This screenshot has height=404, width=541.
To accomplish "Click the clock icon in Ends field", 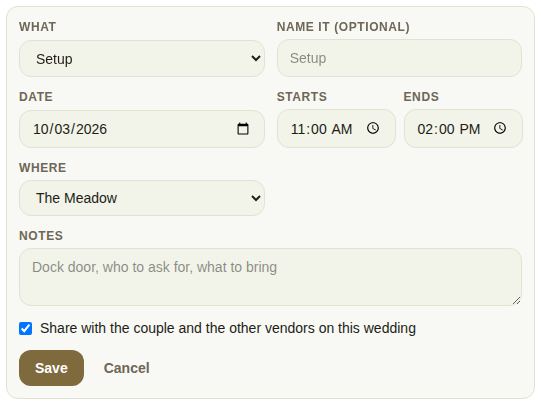I will [x=500, y=128].
